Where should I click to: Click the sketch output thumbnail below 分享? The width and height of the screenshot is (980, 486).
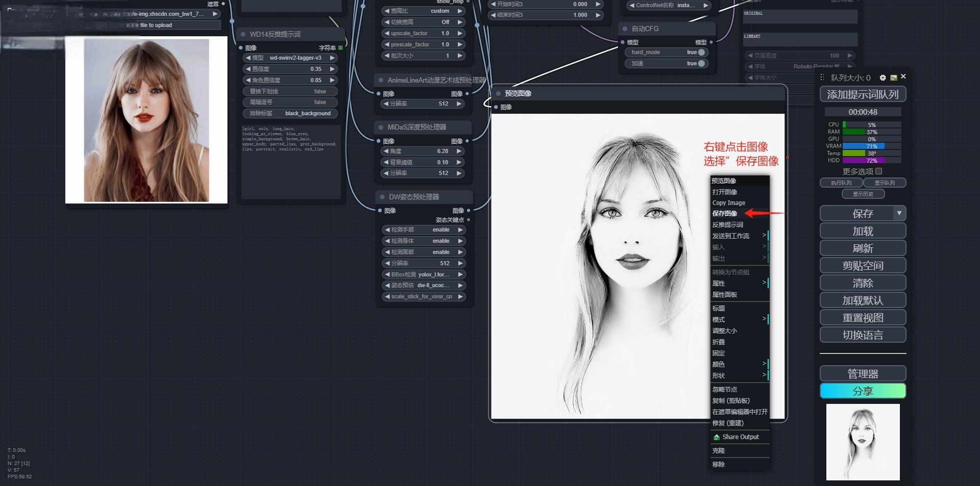(x=863, y=442)
